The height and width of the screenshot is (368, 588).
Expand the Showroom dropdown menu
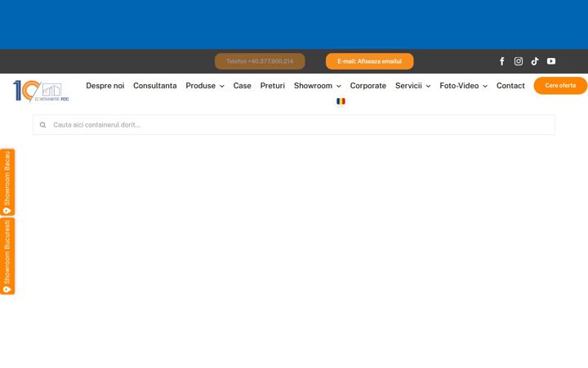(317, 86)
